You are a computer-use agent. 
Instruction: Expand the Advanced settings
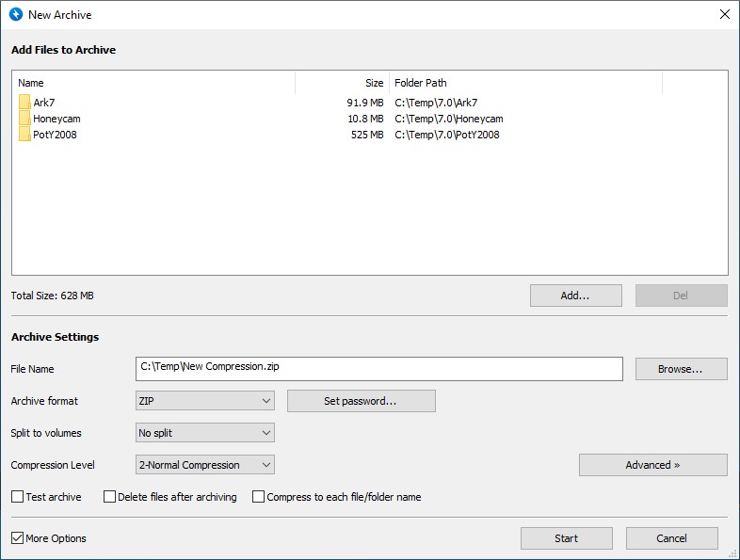coord(652,465)
